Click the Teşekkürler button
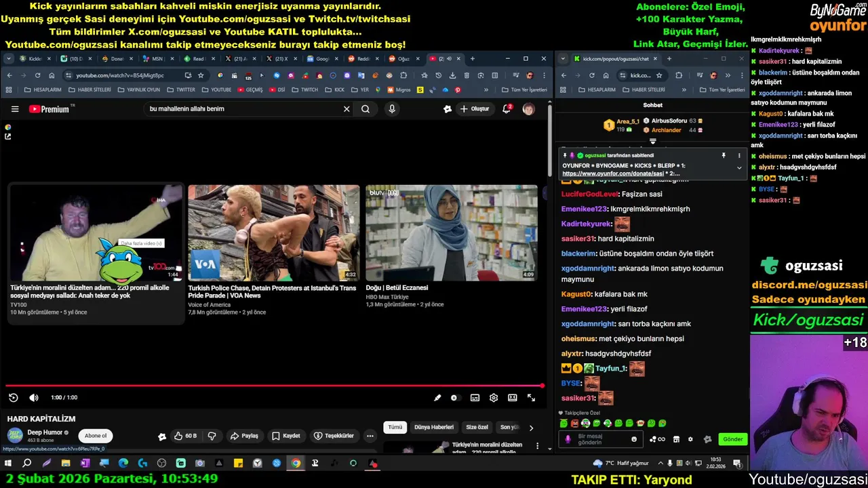868x488 pixels. (334, 436)
